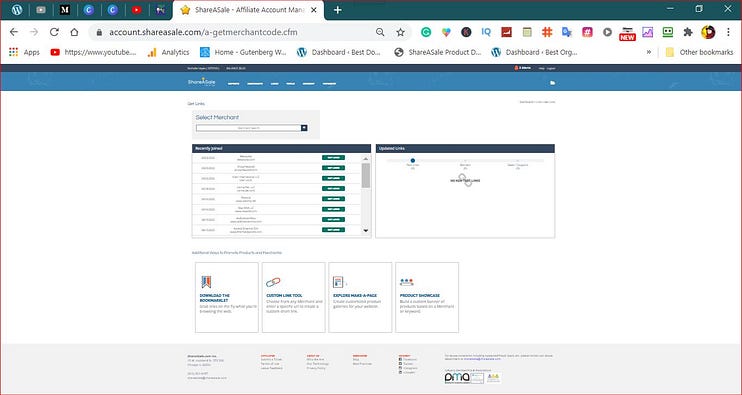Viewport: 742px width, 395px height.
Task: Open the extension with the NEW badge
Action: [627, 33]
